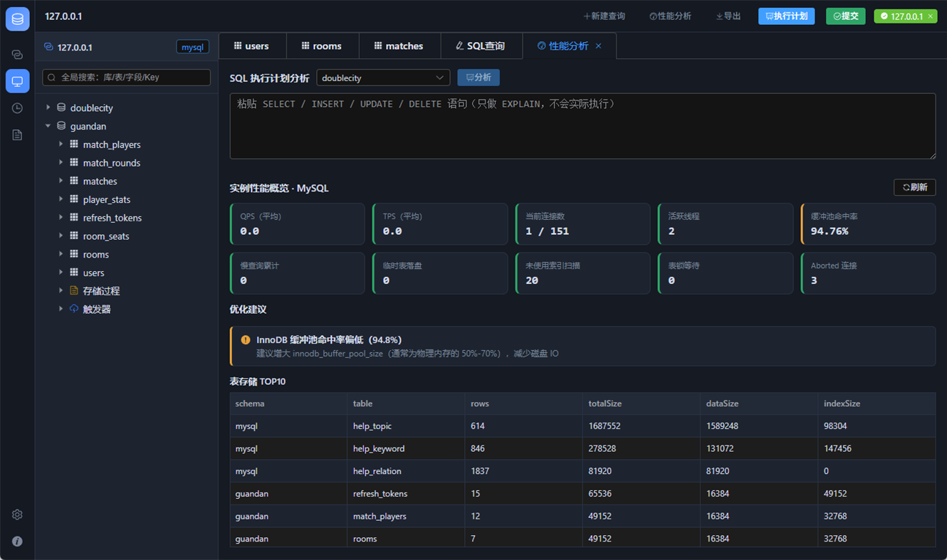The height and width of the screenshot is (560, 947).
Task: Click the green 提交 button
Action: coord(845,16)
